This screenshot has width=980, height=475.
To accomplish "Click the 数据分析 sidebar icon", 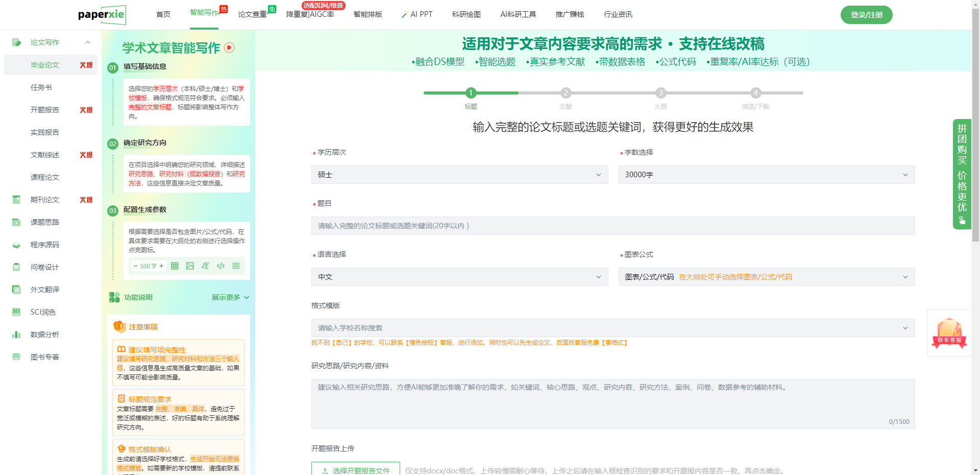I will click(16, 335).
